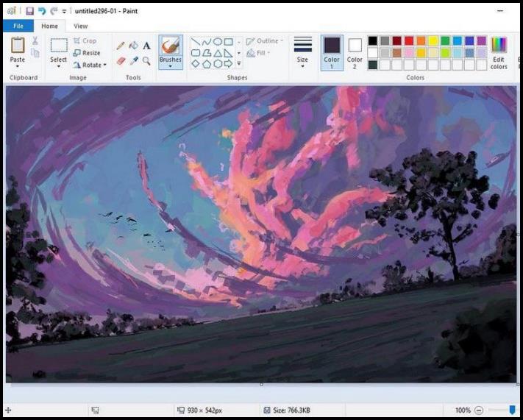Image resolution: width=523 pixels, height=420 pixels.
Task: Pick the black color swatch
Action: pyautogui.click(x=372, y=40)
